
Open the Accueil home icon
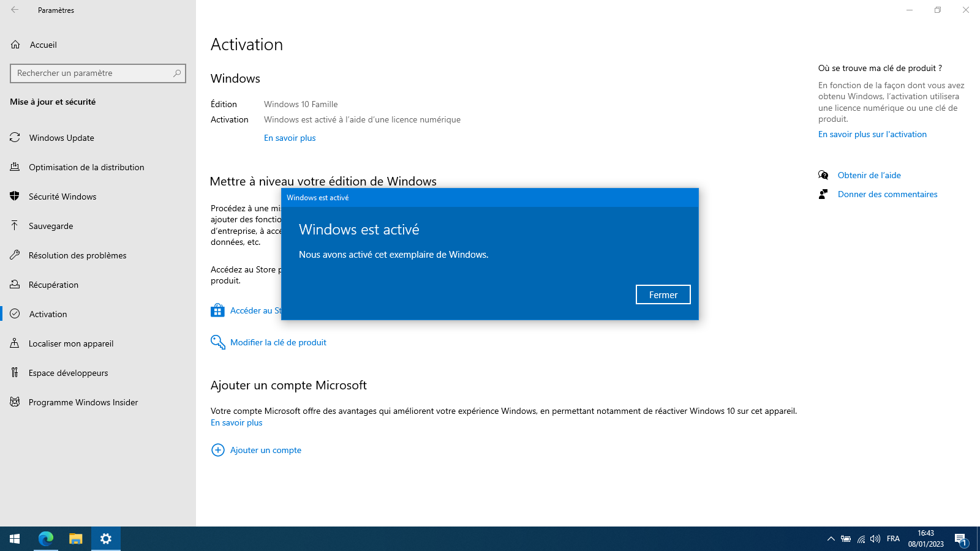coord(15,45)
